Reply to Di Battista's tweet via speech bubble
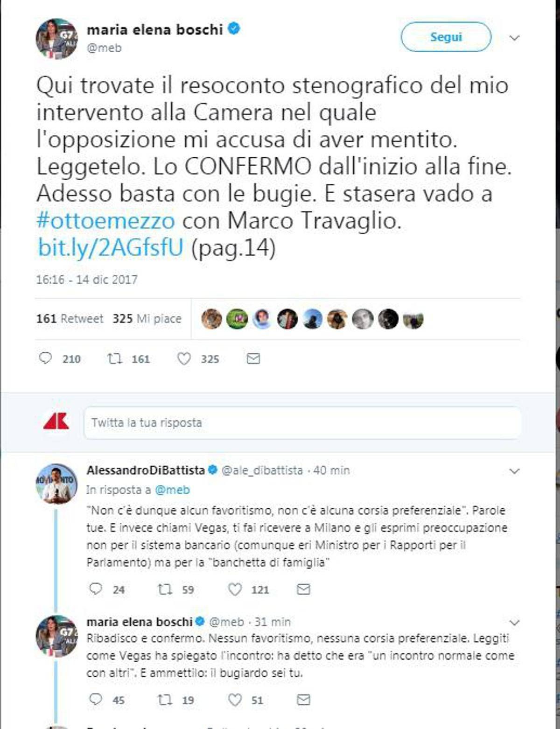The image size is (560, 729). (96, 589)
